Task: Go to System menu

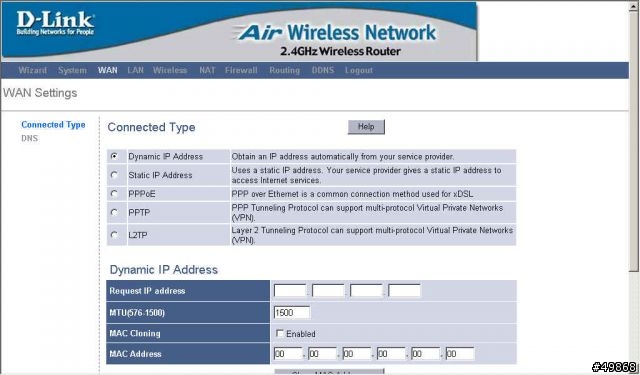Action: (x=72, y=70)
